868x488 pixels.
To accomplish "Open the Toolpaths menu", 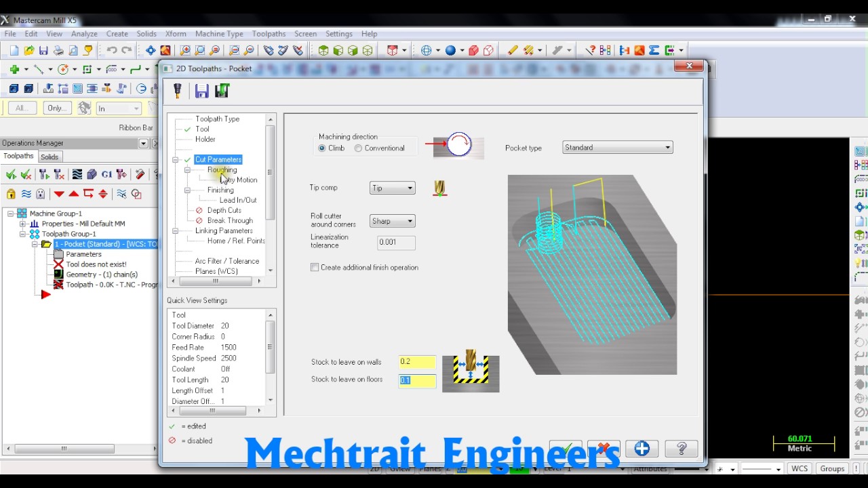I will click(269, 34).
